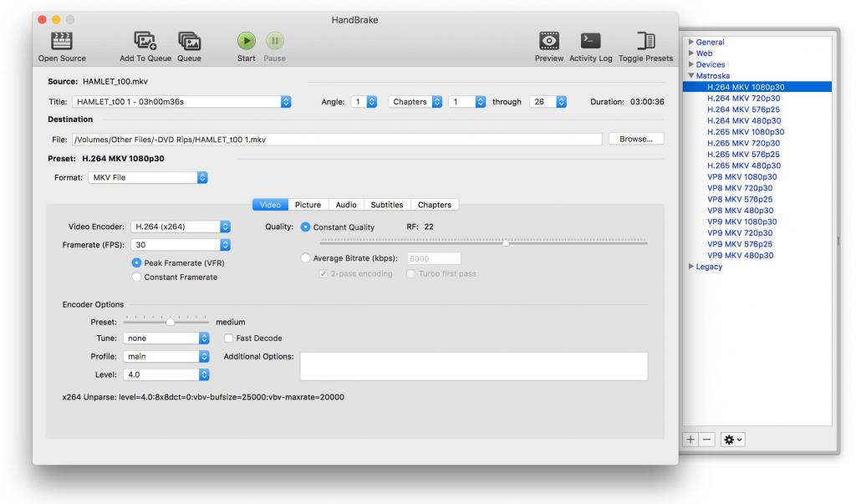Toggle the 2-pass encoding checkbox
This screenshot has width=856, height=504.
[x=324, y=273]
